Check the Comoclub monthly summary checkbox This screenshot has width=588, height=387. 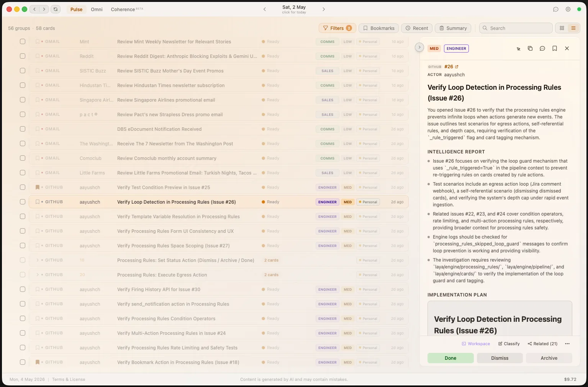coord(23,158)
